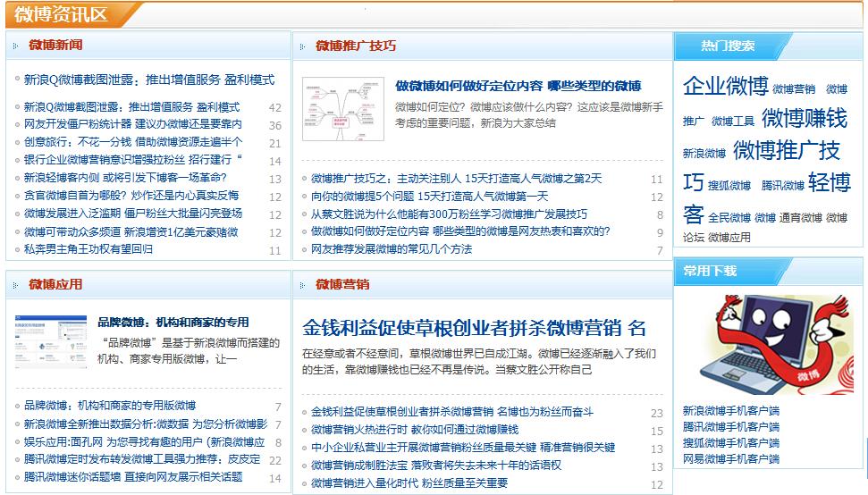Open large headline 金钱利益促使草根创业者拼杀微博营销
This screenshot has width=868, height=495.
coord(474,327)
